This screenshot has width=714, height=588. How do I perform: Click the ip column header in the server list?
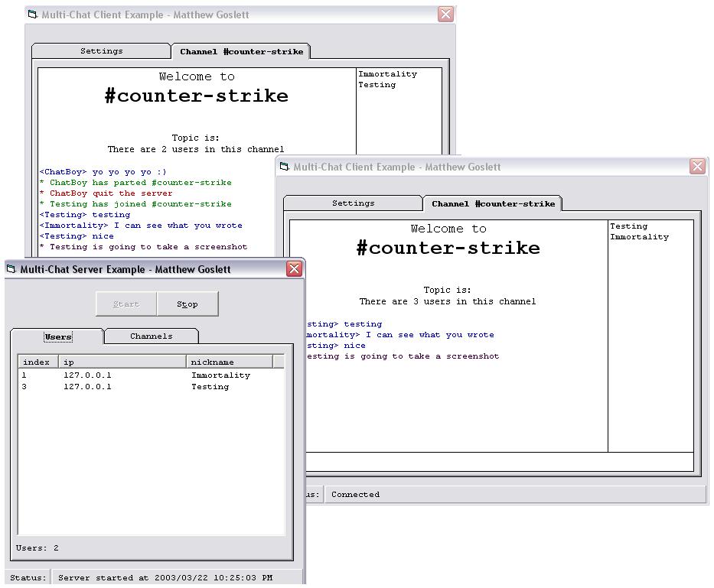click(122, 362)
